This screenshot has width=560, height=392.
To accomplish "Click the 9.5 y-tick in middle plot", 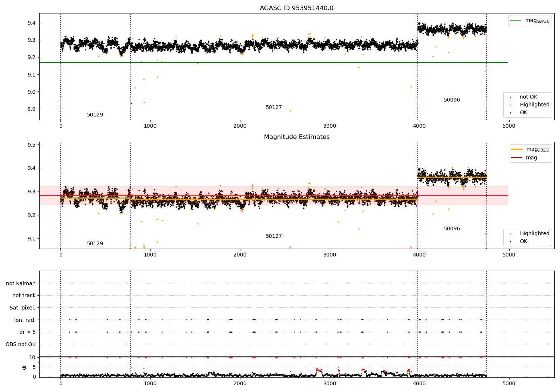I will 32,145.
